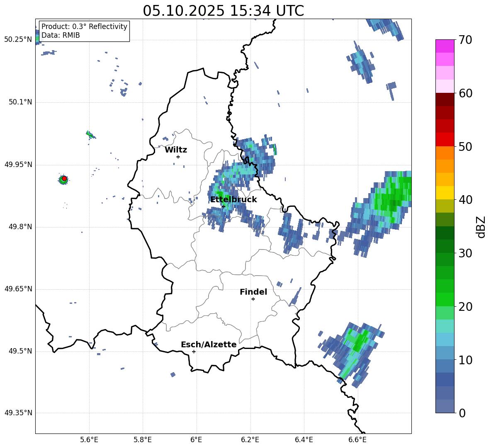The width and height of the screenshot is (491, 448).
Task: Click the colorbar 10 tick label
Action: tap(465, 360)
